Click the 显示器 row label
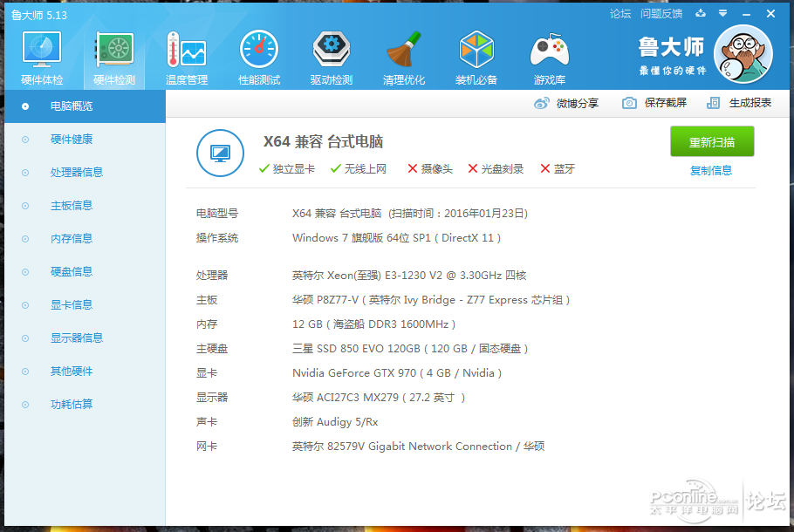 click(212, 398)
